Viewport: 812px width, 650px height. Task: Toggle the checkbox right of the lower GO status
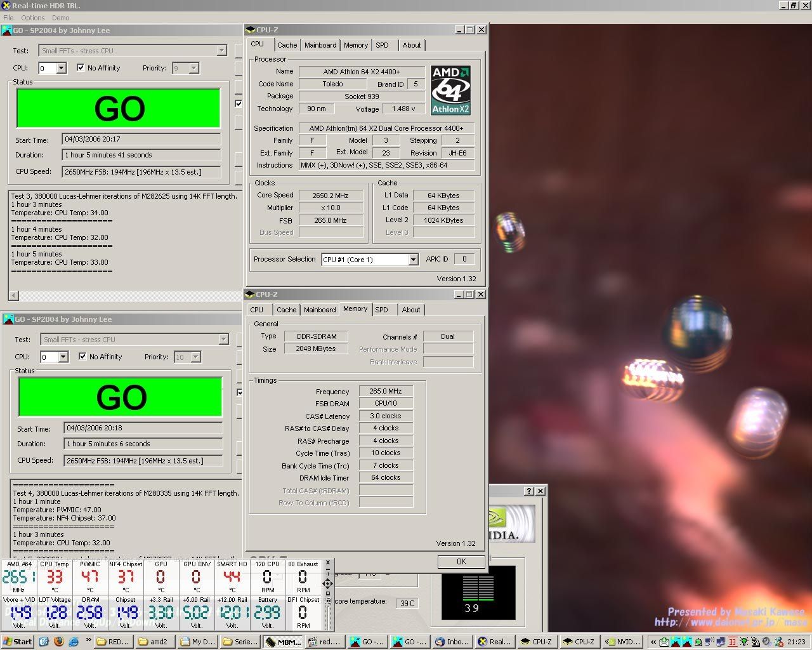pos(240,392)
